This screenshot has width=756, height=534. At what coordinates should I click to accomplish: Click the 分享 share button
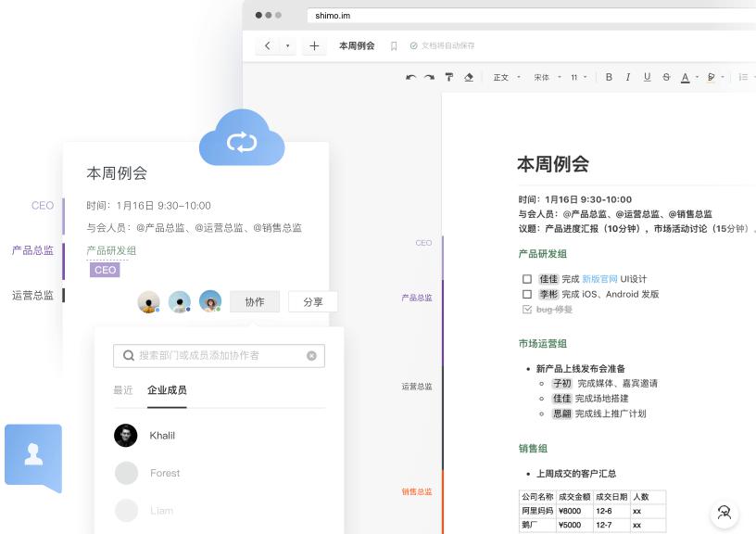click(313, 302)
